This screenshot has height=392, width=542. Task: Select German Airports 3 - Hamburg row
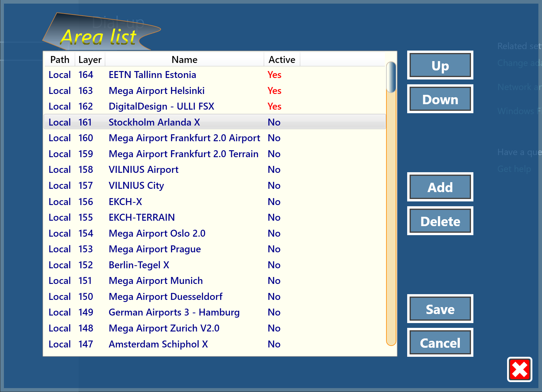click(x=215, y=312)
